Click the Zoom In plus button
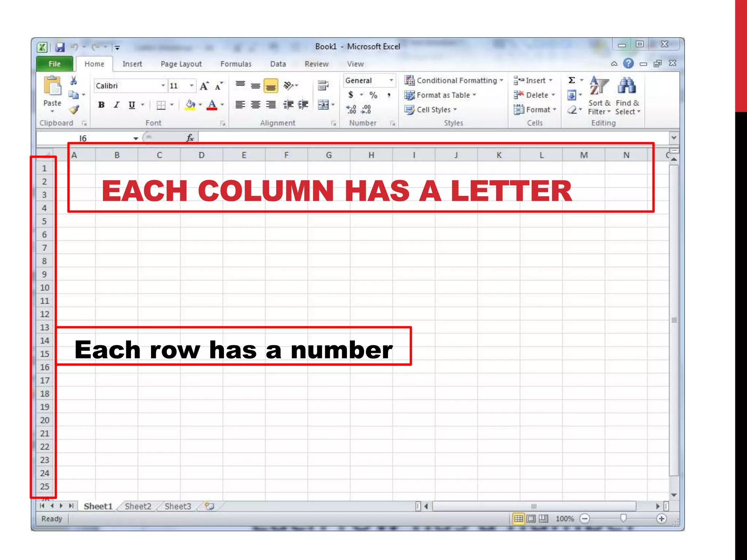 tap(661, 518)
